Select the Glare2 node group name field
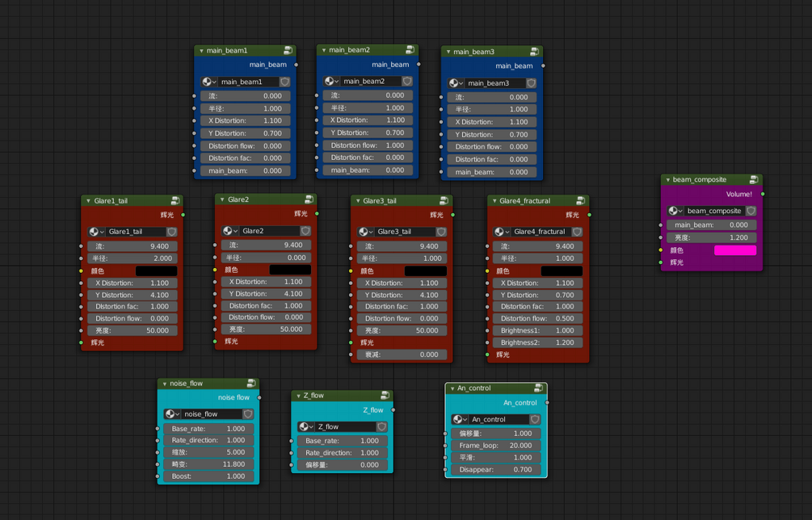The width and height of the screenshot is (812, 520). coord(270,231)
